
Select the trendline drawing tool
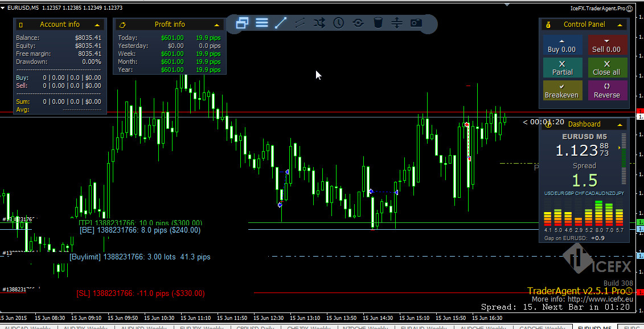[281, 23]
